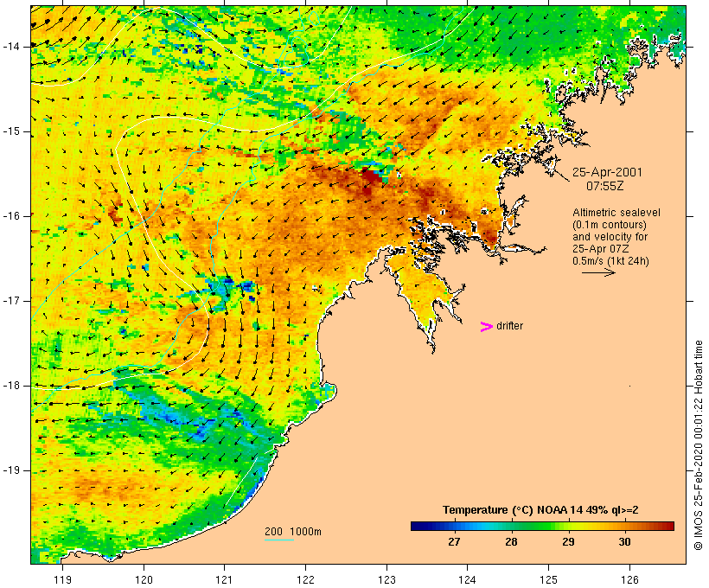The height and width of the screenshot is (588, 709).
Task: Click the magenta drifter marker symbol
Action: 487,327
